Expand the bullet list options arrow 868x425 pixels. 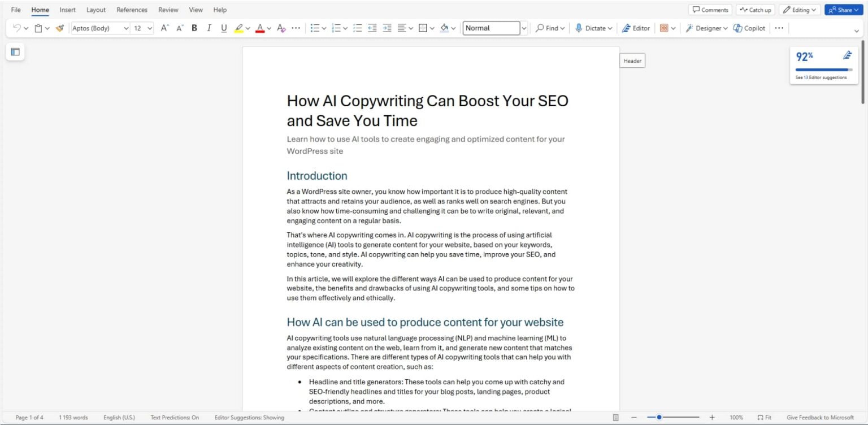(x=324, y=28)
